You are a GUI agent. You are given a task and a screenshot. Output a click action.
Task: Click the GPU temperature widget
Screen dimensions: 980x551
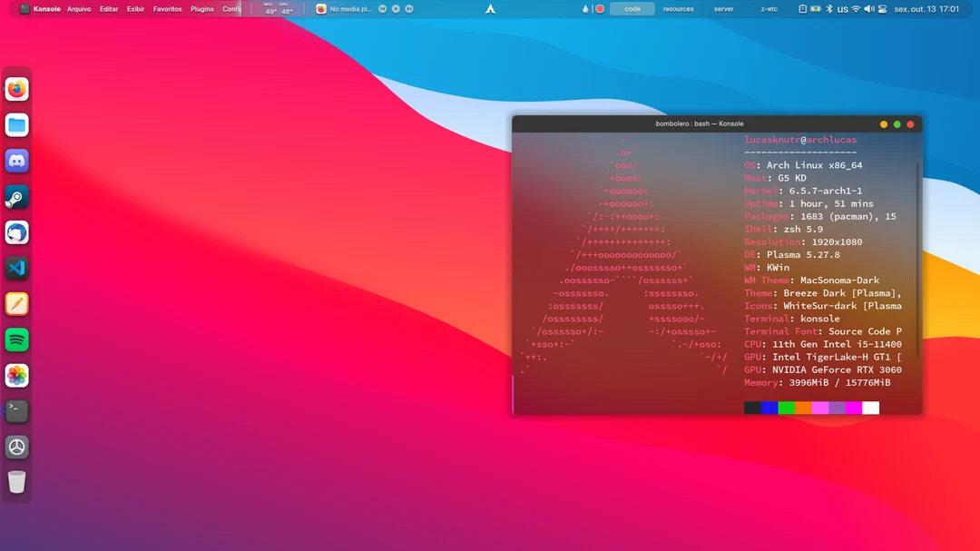(269, 8)
